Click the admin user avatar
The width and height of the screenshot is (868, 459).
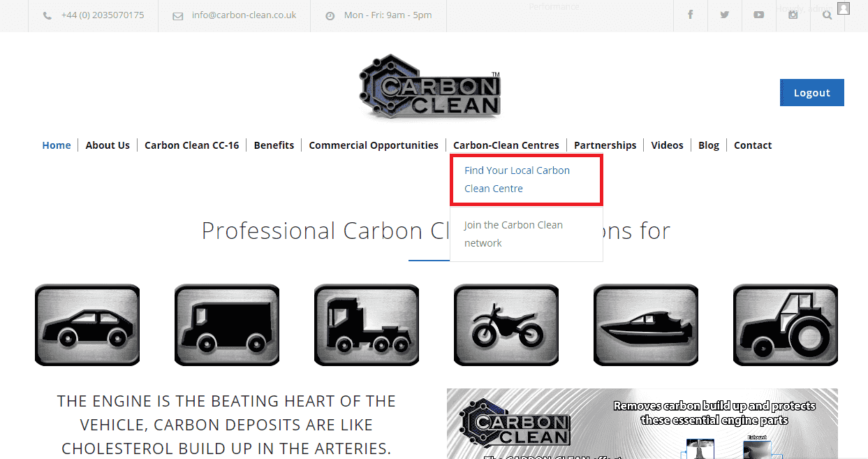pos(844,8)
